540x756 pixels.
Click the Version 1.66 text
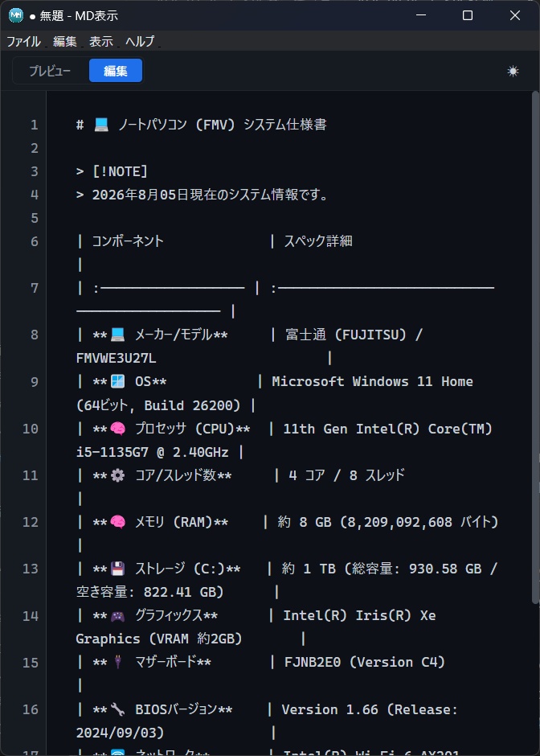[330, 709]
